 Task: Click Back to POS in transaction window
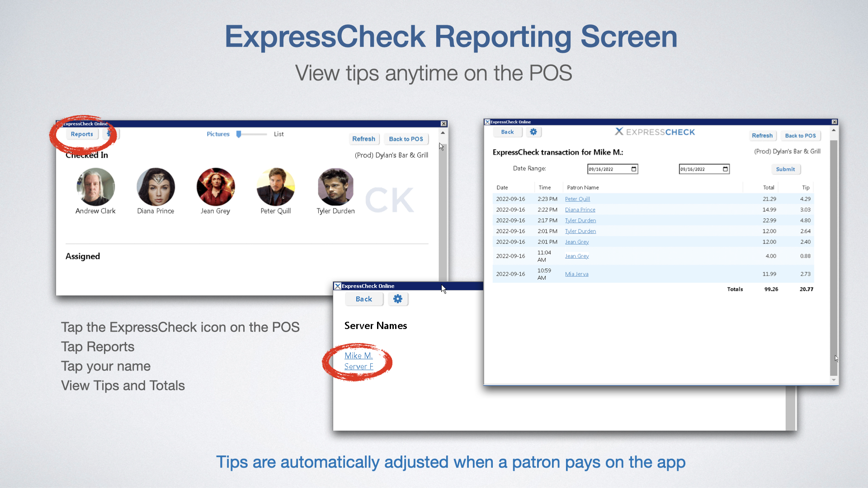(x=800, y=136)
